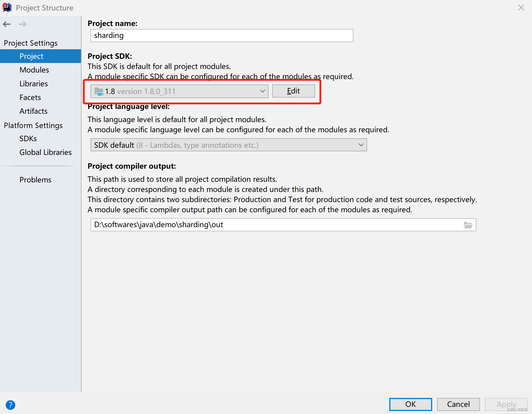Go back with the left arrow icon
Viewport: 532px width, 414px height.
[7, 24]
